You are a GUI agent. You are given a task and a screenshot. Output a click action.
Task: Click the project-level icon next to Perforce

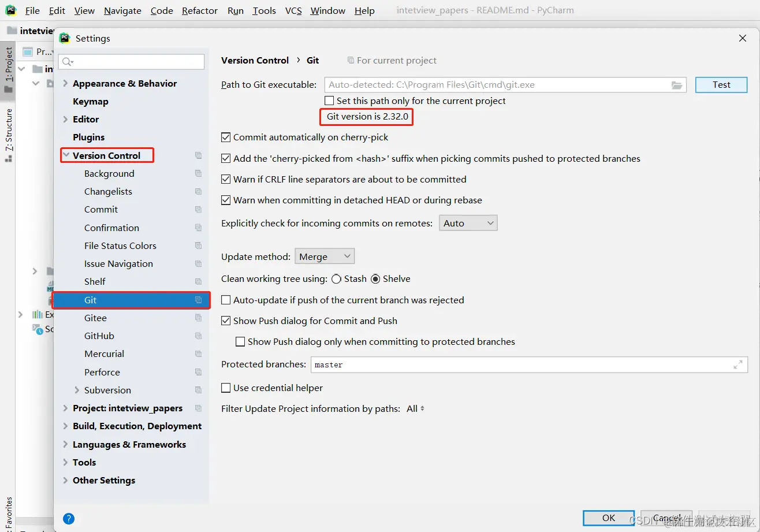pyautogui.click(x=198, y=373)
